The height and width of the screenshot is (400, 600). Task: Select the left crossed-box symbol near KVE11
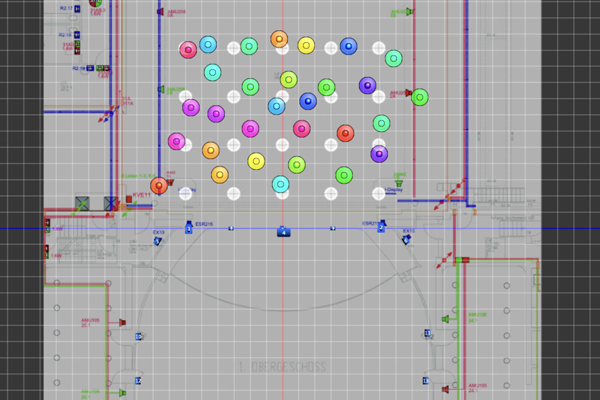click(83, 204)
